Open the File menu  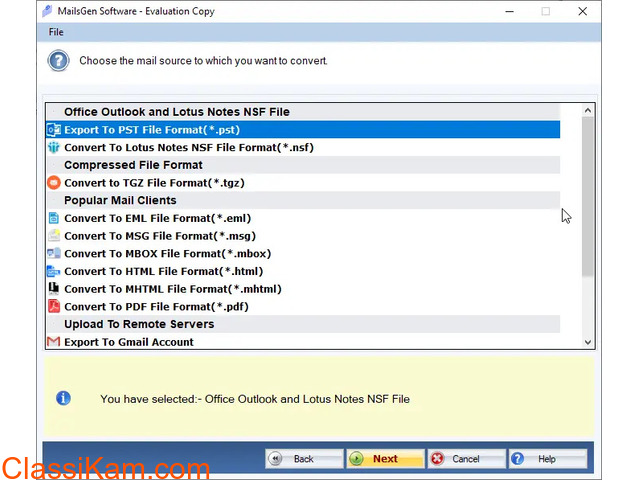pos(56,32)
